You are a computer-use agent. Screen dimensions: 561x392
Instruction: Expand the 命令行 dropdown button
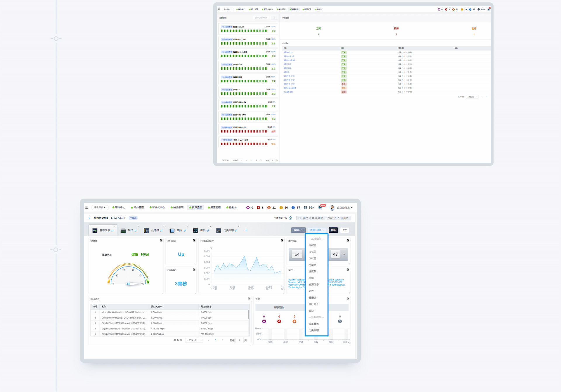click(298, 230)
